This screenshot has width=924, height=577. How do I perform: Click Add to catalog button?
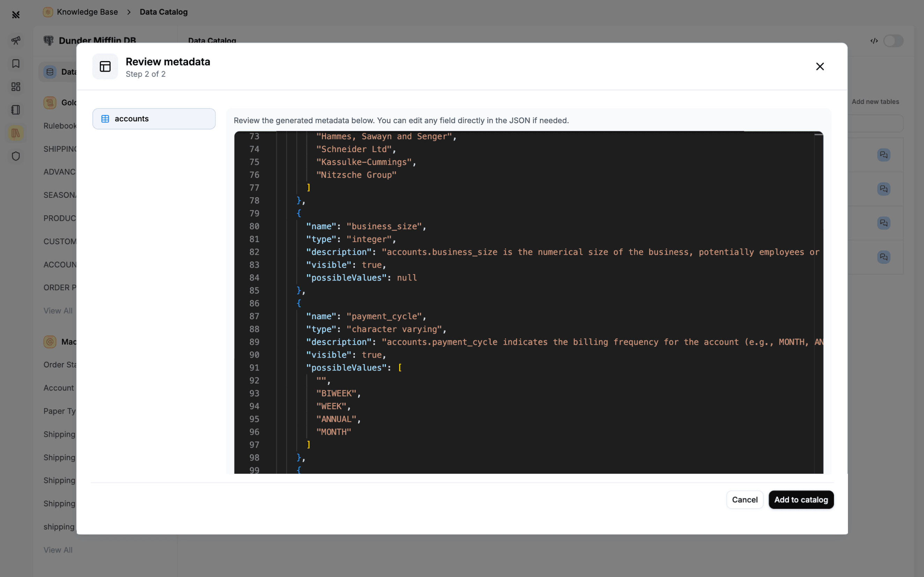[801, 500]
